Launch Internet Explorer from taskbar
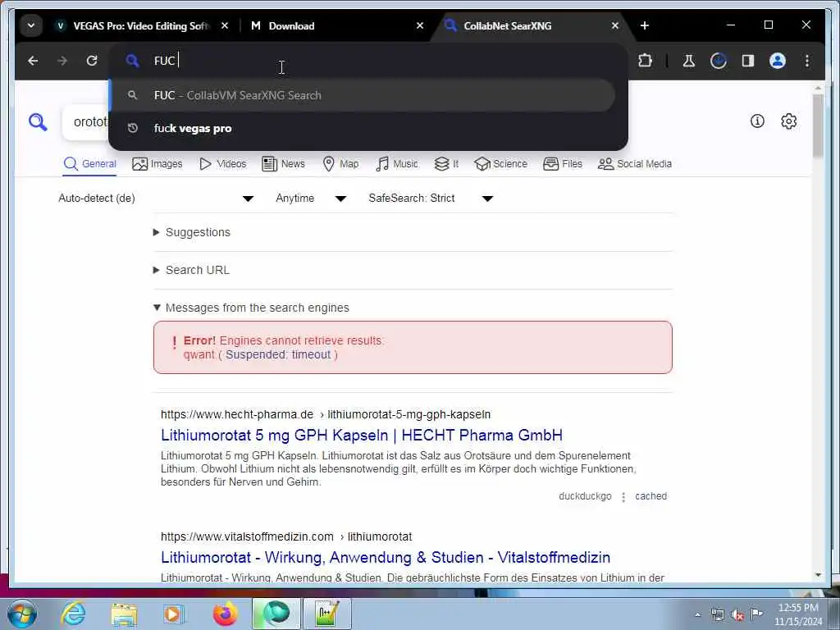Image resolution: width=840 pixels, height=630 pixels. (x=73, y=614)
